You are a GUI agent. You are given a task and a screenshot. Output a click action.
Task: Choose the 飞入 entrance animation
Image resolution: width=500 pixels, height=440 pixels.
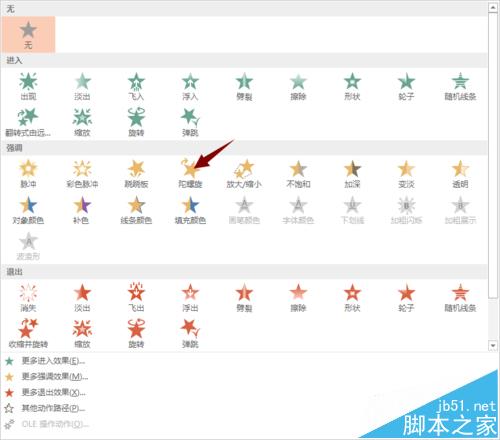(x=136, y=86)
